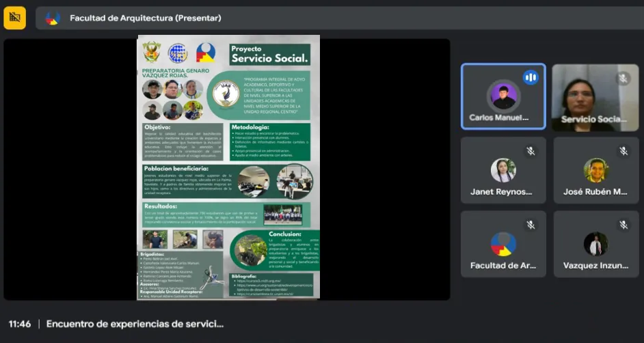
Task: Click the blue round logo atop poster
Action: tap(178, 53)
